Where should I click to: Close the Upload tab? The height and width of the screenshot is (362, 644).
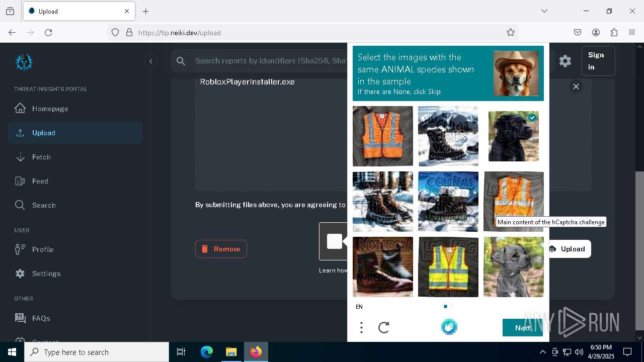click(127, 11)
